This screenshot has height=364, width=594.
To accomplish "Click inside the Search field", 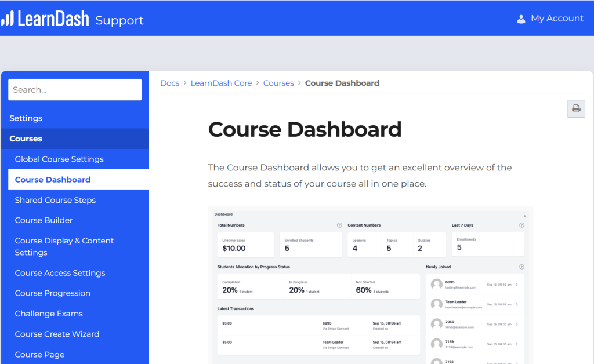I will point(74,89).
